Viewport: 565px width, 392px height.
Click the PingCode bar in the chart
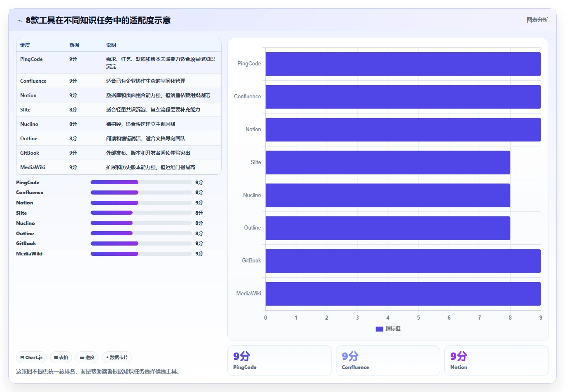(403, 64)
